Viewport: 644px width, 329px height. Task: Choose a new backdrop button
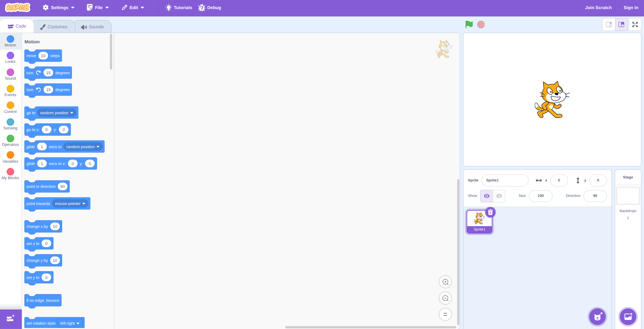pos(628,317)
